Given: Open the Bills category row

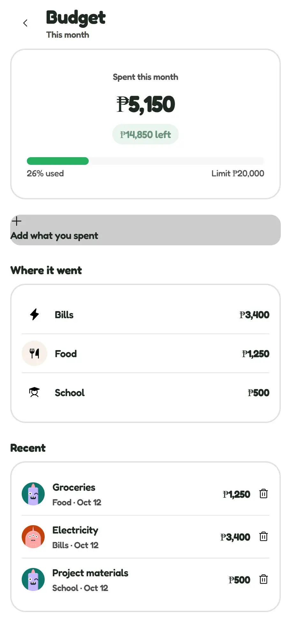Looking at the screenshot, I should point(145,315).
